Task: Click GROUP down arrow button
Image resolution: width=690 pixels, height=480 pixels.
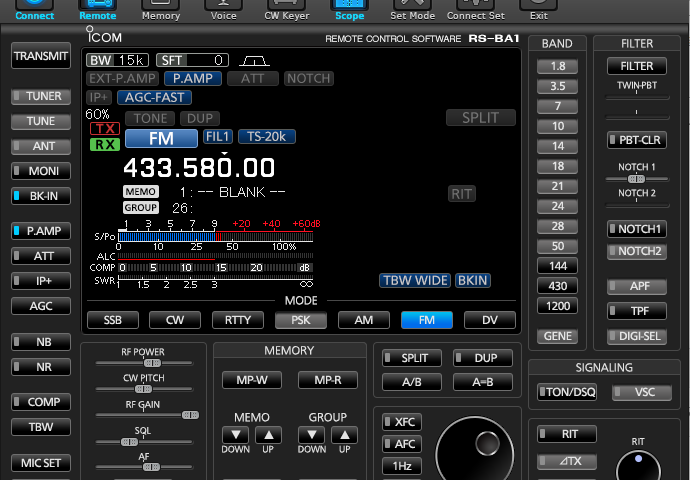Action: point(312,435)
